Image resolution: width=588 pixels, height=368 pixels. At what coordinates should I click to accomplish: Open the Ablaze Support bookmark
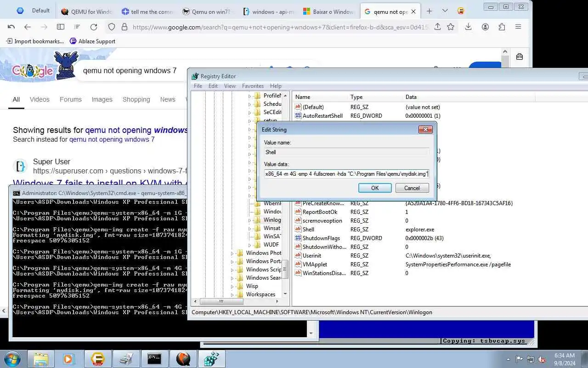[x=92, y=41]
